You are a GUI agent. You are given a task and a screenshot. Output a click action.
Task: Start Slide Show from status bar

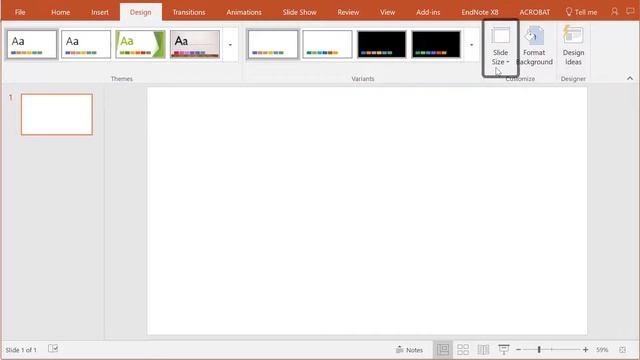tap(504, 349)
